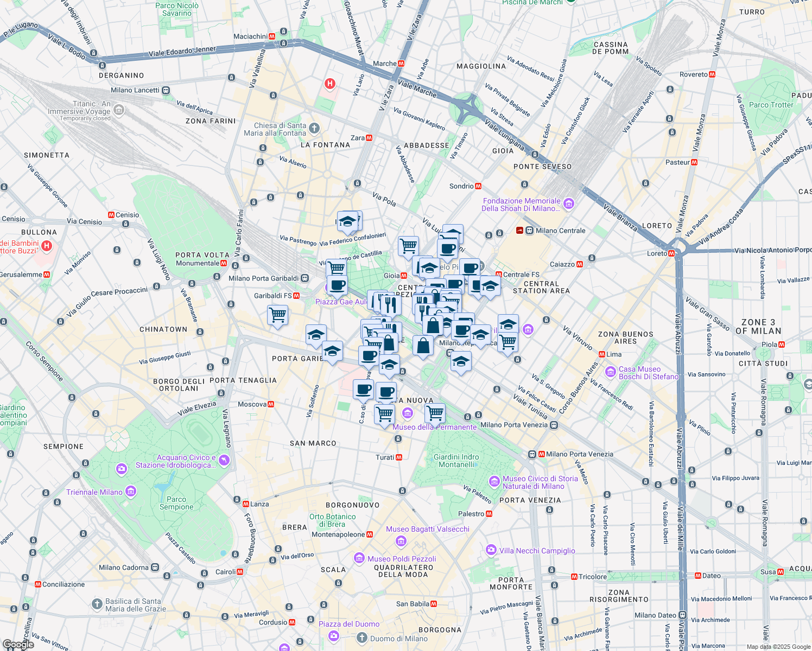The image size is (812, 651).
Task: Click the Orto Botanico di Brera label
Action: click(333, 520)
